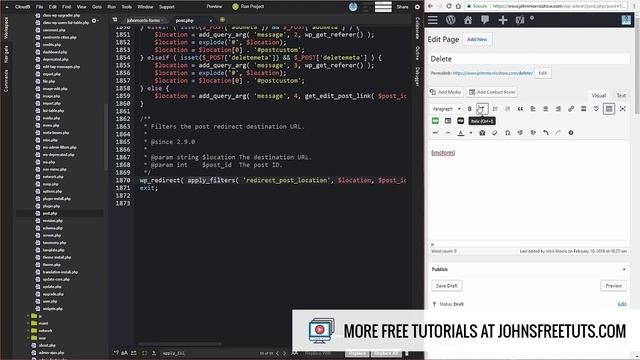This screenshot has height=360, width=640.
Task: Open the selected post.php row in file tree
Action: [59, 213]
